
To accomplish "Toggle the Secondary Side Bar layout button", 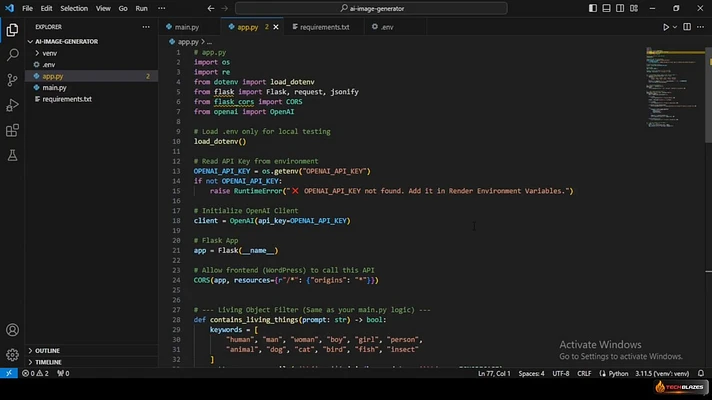I will tap(620, 8).
